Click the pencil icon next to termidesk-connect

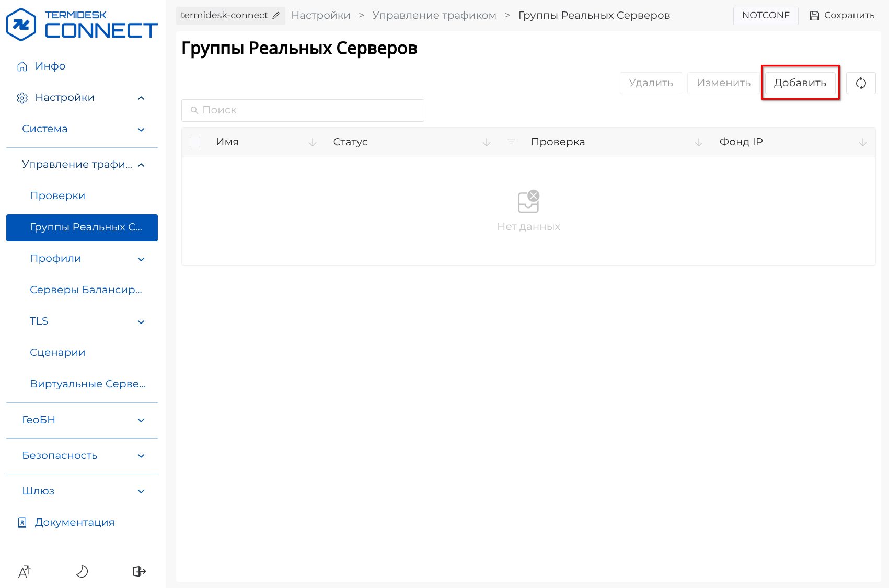point(276,16)
